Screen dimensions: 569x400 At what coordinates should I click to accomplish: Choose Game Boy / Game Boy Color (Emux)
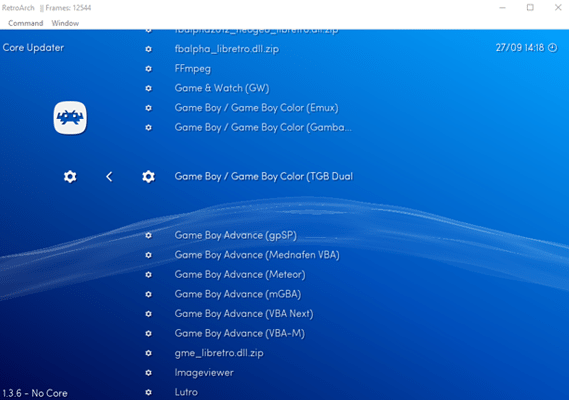[x=257, y=108]
